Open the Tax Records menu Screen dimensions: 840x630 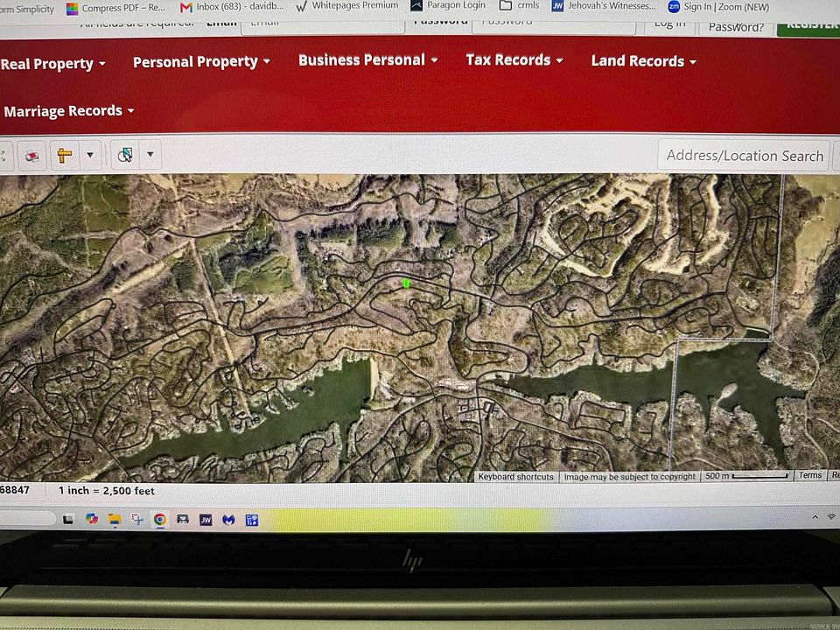click(514, 60)
